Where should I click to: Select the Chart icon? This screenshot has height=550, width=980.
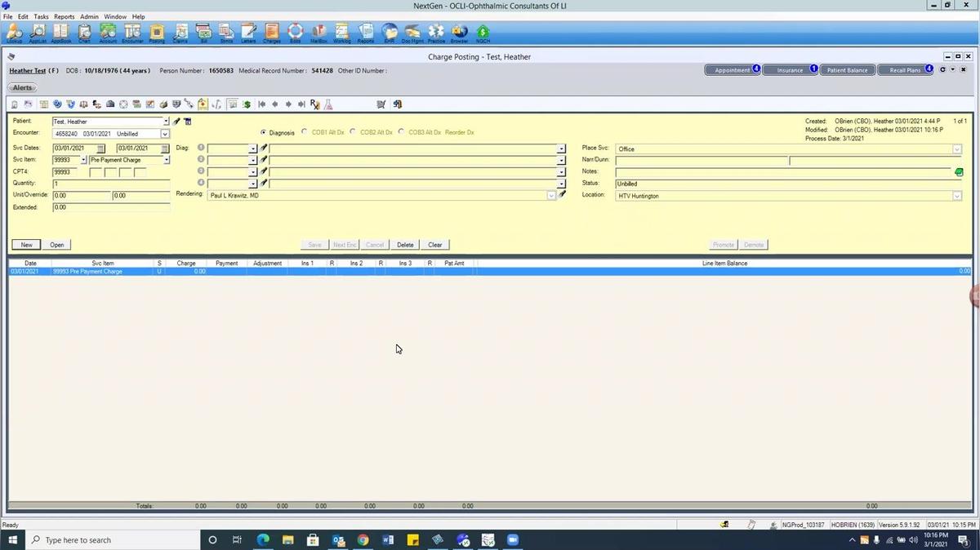[x=83, y=32]
